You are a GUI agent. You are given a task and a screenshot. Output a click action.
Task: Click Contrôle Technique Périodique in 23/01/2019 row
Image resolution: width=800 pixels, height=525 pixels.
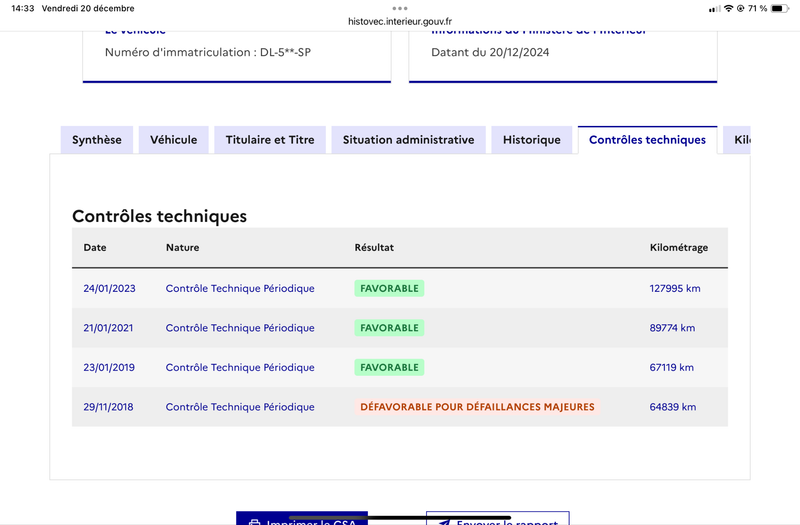click(240, 367)
